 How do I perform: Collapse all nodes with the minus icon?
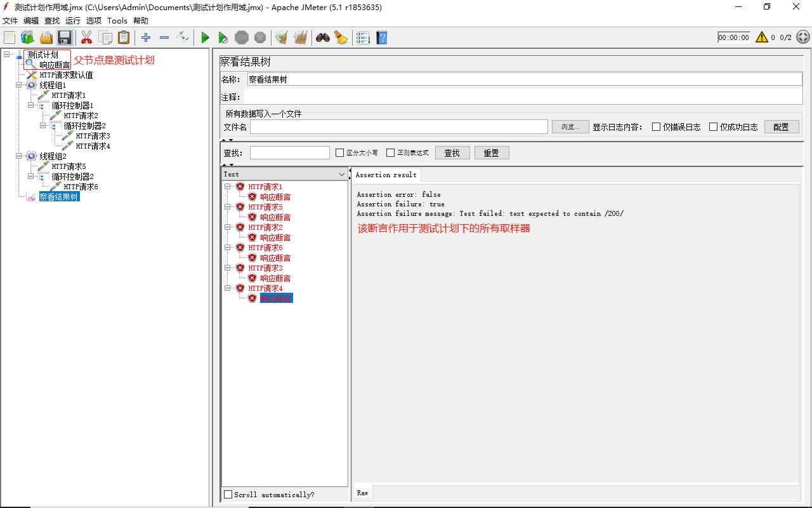click(x=164, y=37)
